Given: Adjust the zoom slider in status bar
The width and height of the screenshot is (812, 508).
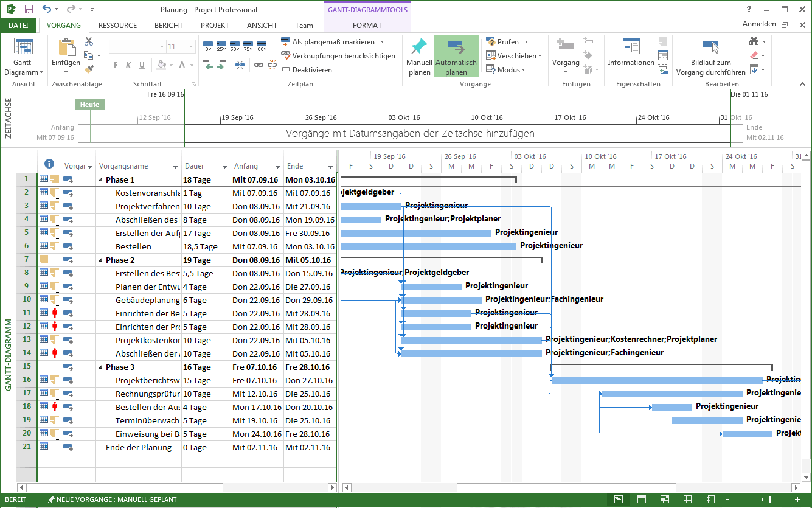Looking at the screenshot, I should click(770, 499).
